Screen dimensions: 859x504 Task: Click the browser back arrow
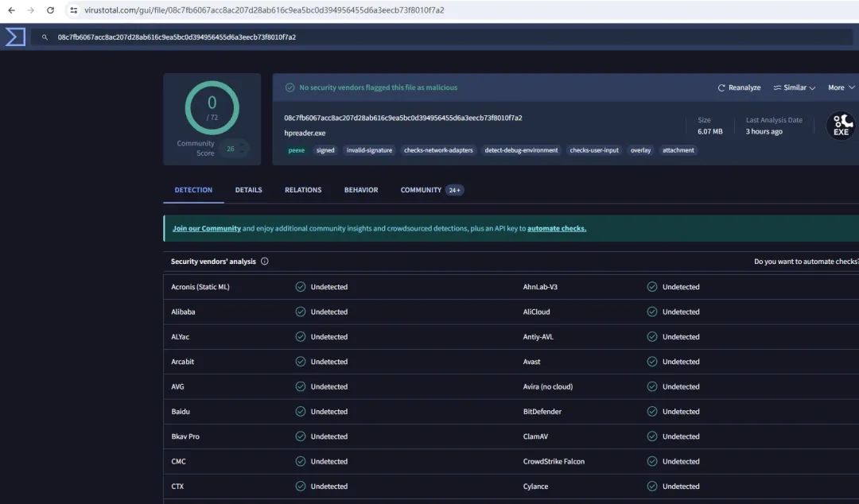[x=11, y=10]
